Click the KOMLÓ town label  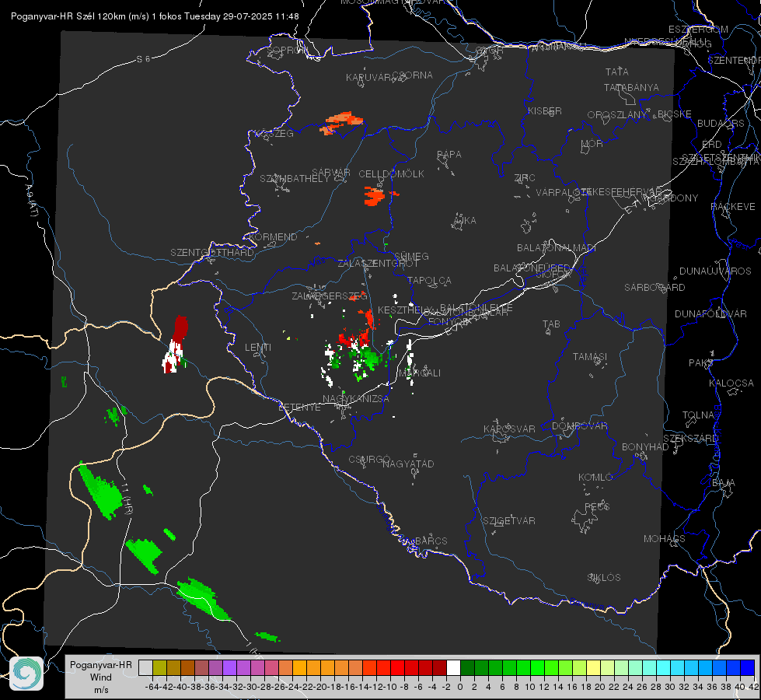(595, 478)
